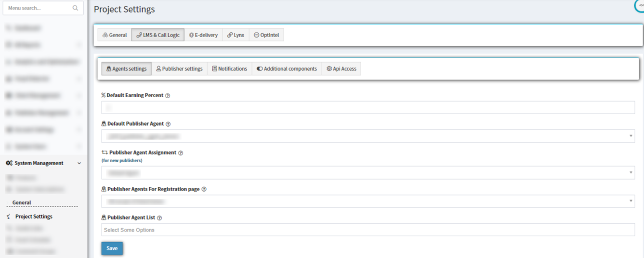Image resolution: width=644 pixels, height=258 pixels.
Task: Click the System Management gears icon
Action: tap(9, 163)
